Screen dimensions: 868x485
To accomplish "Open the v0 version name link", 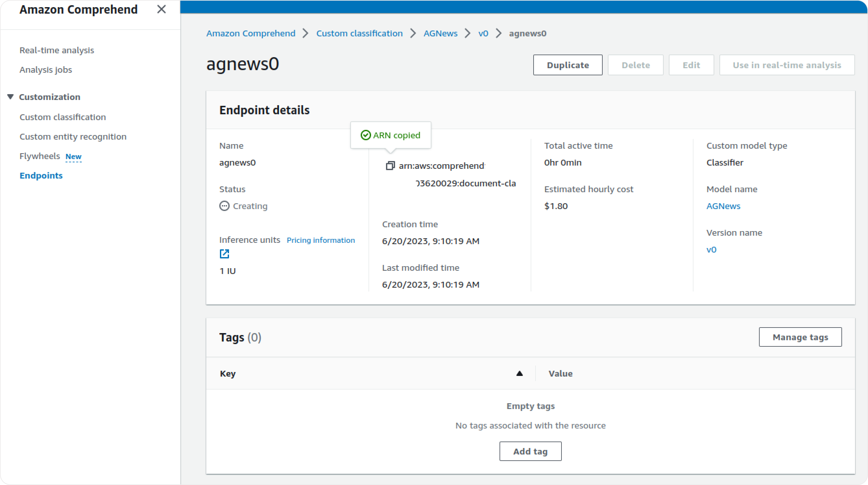I will 712,250.
